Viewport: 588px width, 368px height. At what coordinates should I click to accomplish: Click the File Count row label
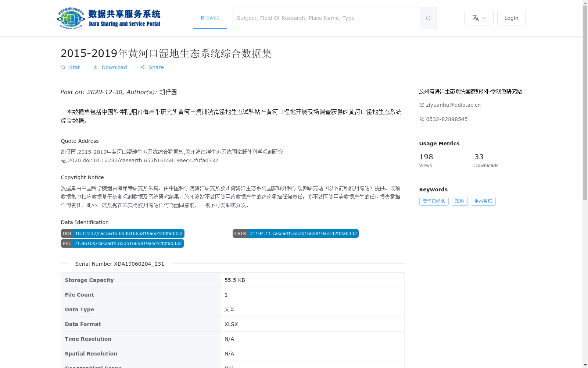pyautogui.click(x=79, y=295)
